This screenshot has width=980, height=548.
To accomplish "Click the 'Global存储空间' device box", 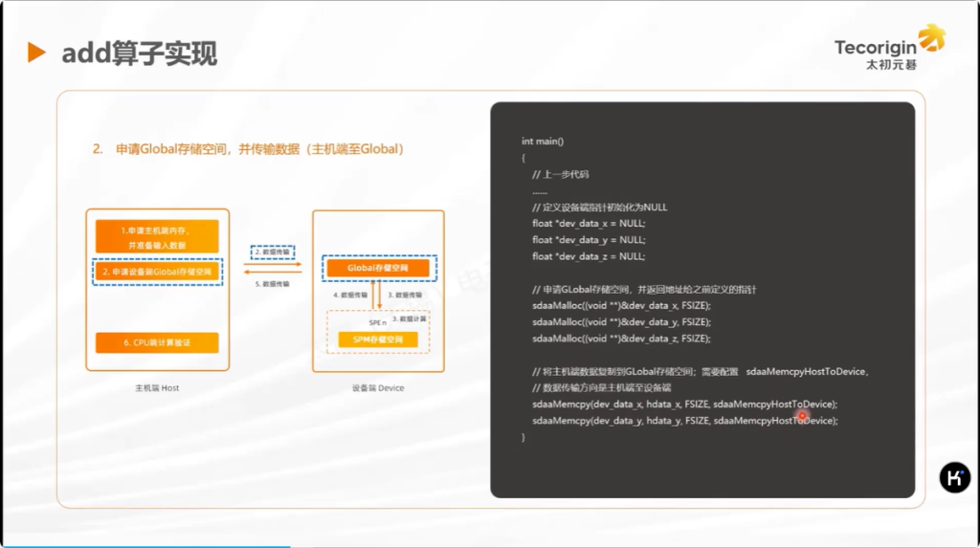I will point(380,269).
